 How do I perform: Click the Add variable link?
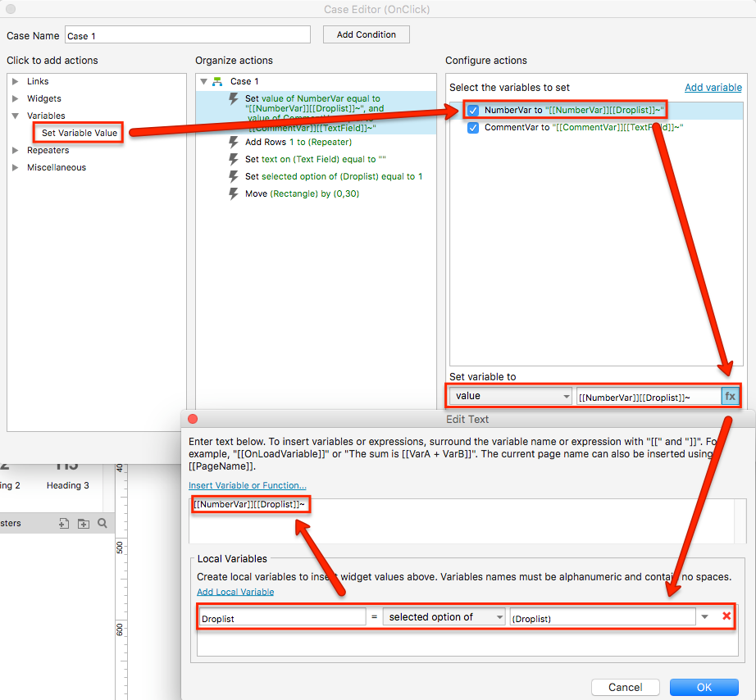tap(713, 88)
